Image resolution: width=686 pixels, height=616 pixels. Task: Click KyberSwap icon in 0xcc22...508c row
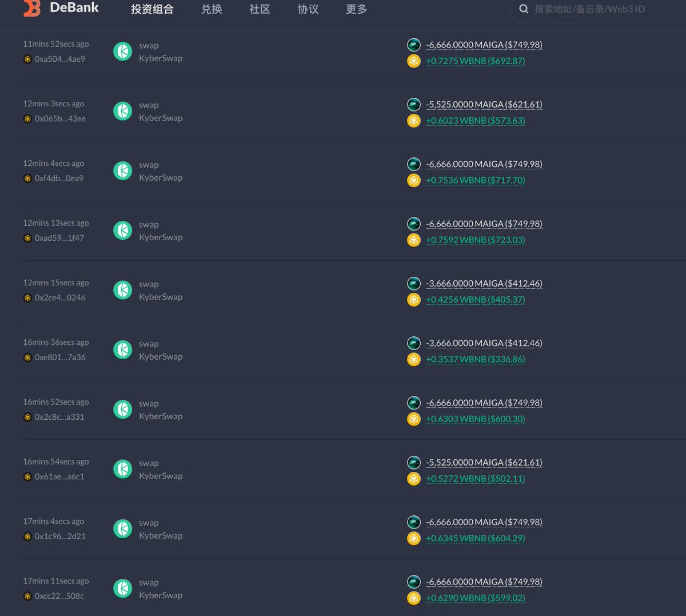click(x=123, y=589)
